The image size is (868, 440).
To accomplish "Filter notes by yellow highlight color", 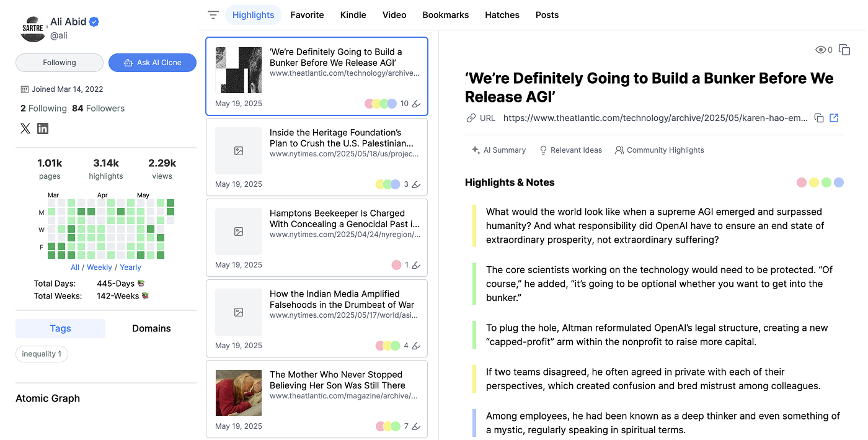I will pos(814,182).
